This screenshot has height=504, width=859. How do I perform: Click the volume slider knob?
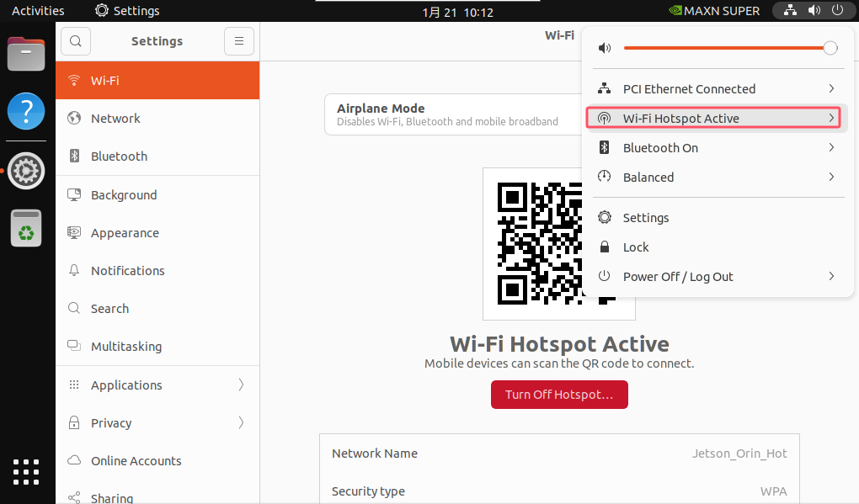(x=830, y=48)
